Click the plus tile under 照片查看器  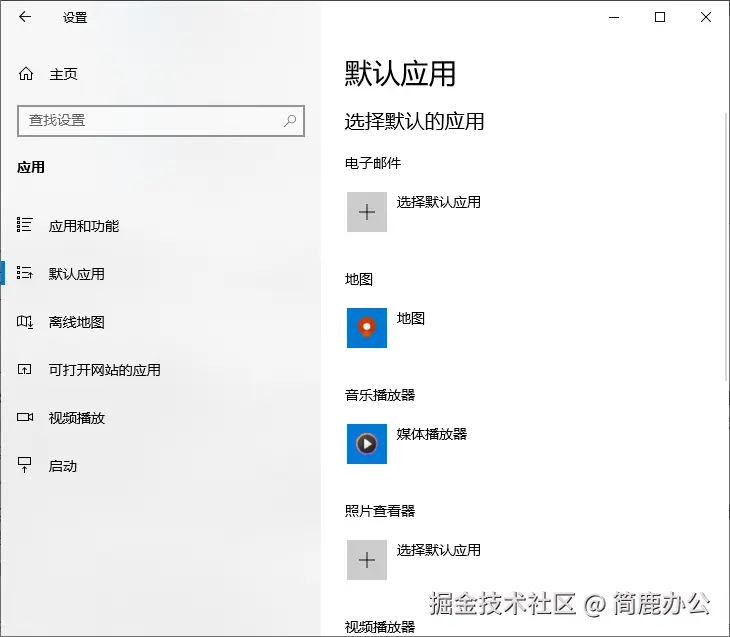(367, 560)
